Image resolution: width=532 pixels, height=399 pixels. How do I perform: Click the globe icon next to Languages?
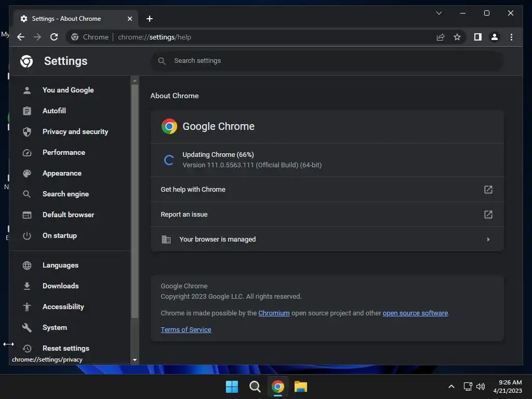[27, 265]
